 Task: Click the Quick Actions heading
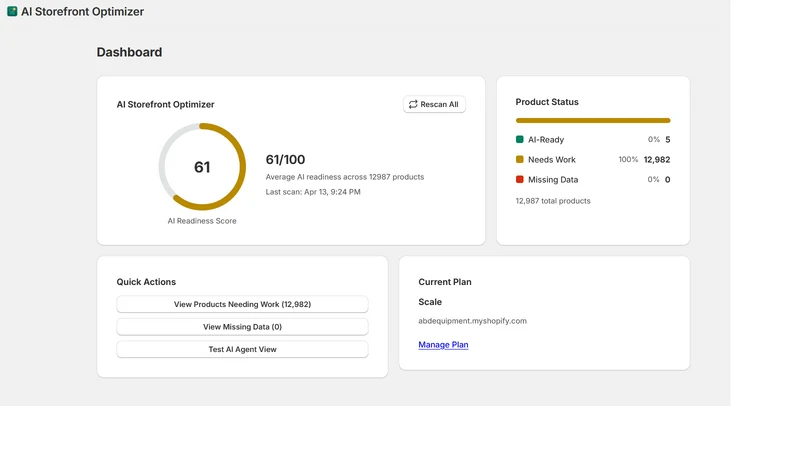point(146,282)
